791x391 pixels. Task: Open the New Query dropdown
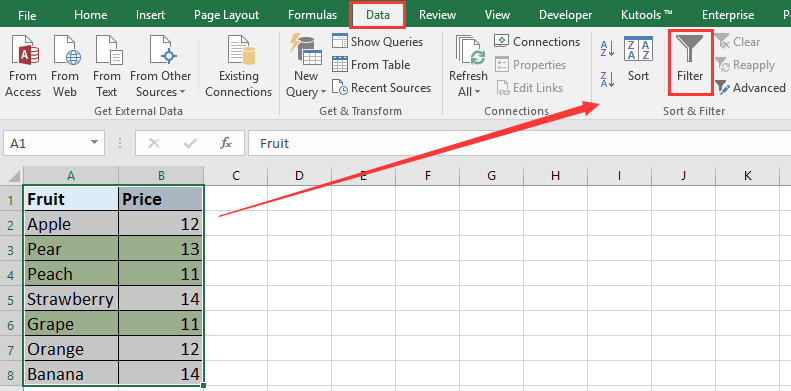click(306, 66)
